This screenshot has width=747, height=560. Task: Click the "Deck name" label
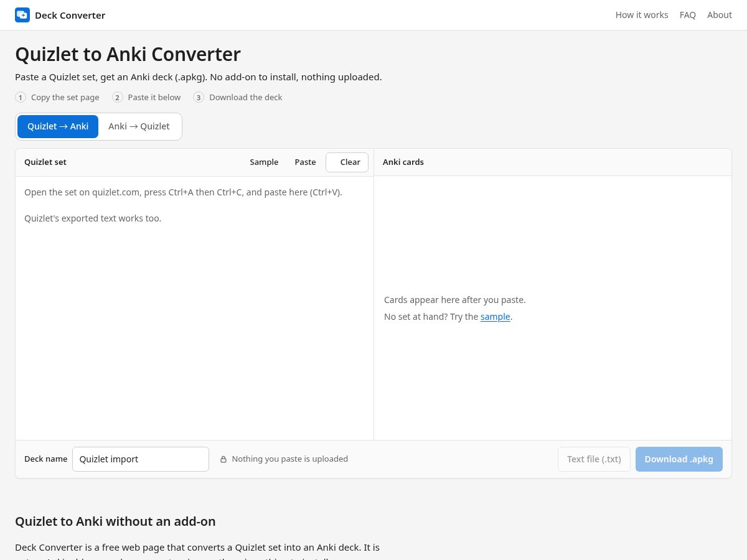click(46, 459)
